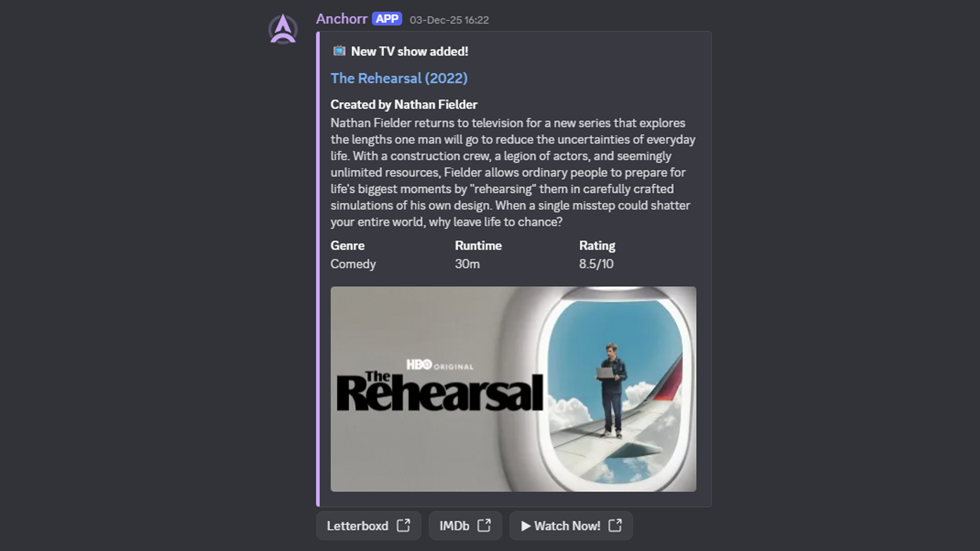
Task: Click the "Created by Nathan Fielder" text
Action: pyautogui.click(x=404, y=104)
